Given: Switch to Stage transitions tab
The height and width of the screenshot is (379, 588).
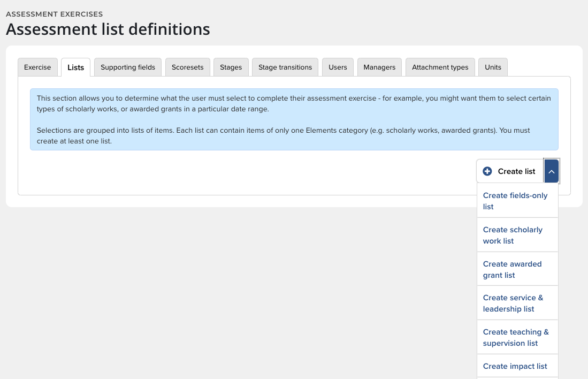Looking at the screenshot, I should pos(285,67).
